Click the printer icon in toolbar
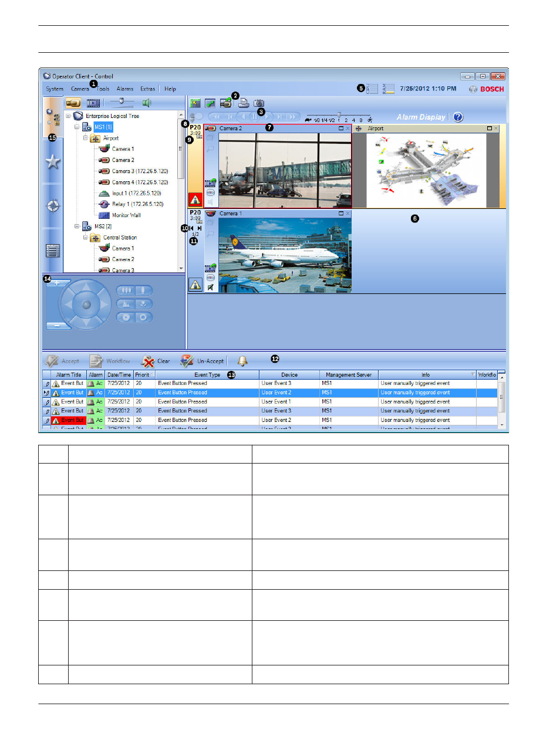This screenshot has height=747, width=560. coord(243,103)
